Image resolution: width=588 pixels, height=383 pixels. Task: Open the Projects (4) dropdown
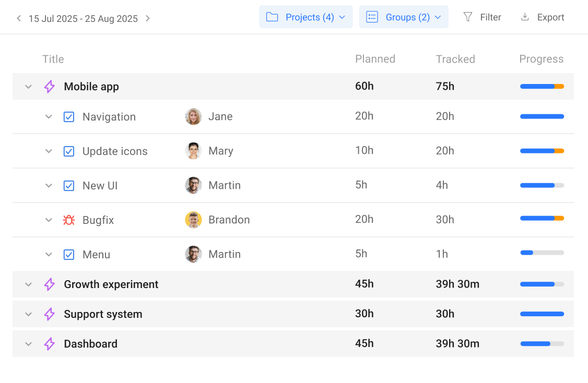(x=305, y=17)
